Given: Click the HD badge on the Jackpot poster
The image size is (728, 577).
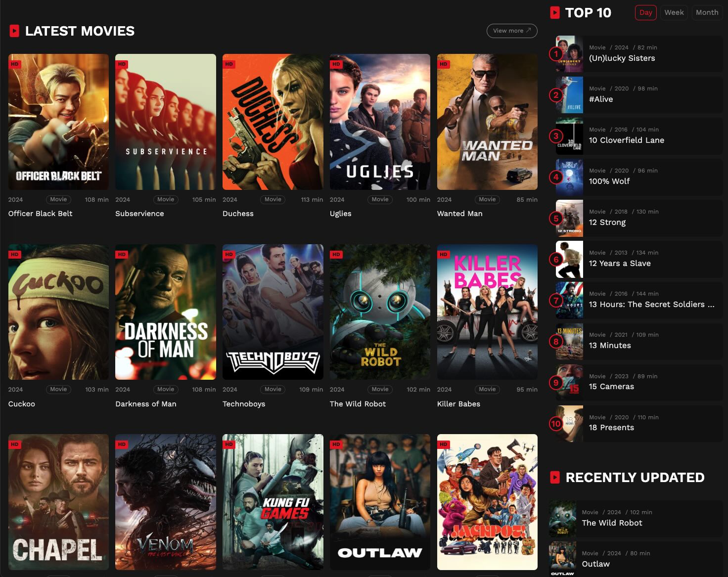Looking at the screenshot, I should pyautogui.click(x=444, y=444).
